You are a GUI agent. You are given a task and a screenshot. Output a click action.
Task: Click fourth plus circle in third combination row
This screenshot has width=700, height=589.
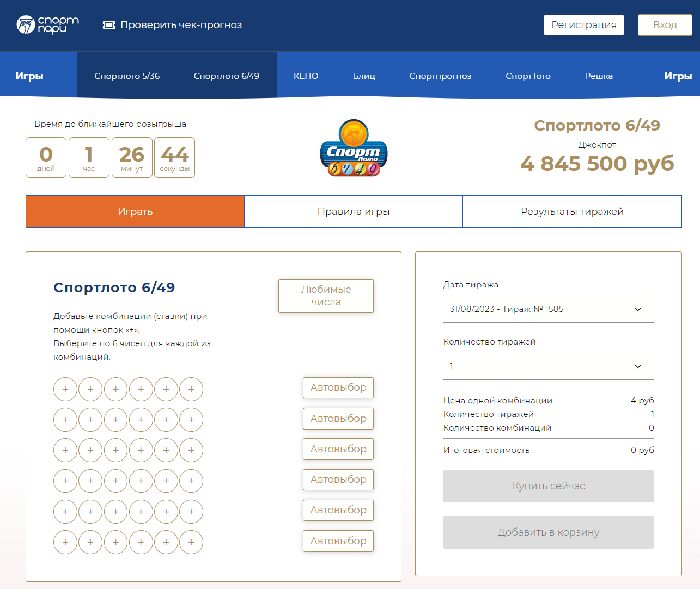[141, 450]
